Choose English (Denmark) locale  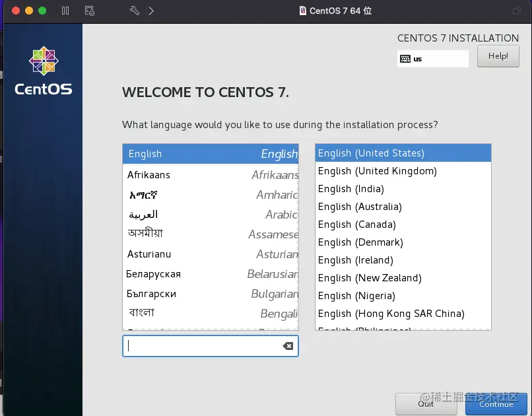[x=403, y=242]
